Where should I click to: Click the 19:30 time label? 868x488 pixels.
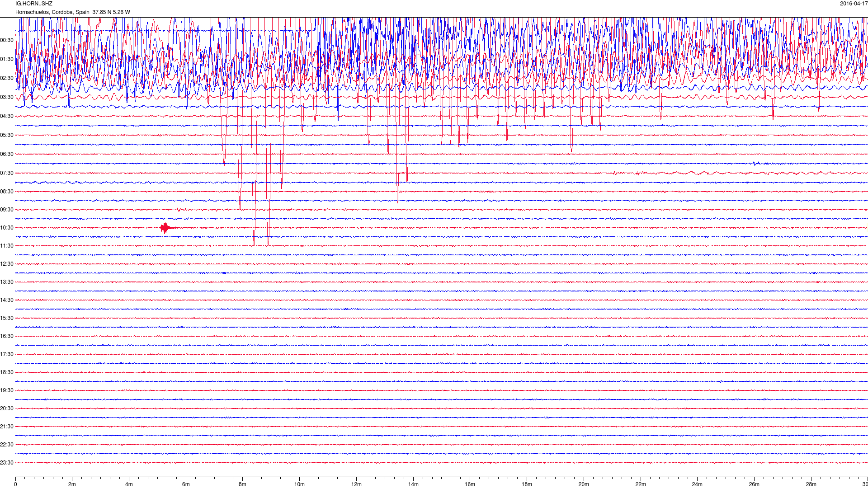[7, 390]
